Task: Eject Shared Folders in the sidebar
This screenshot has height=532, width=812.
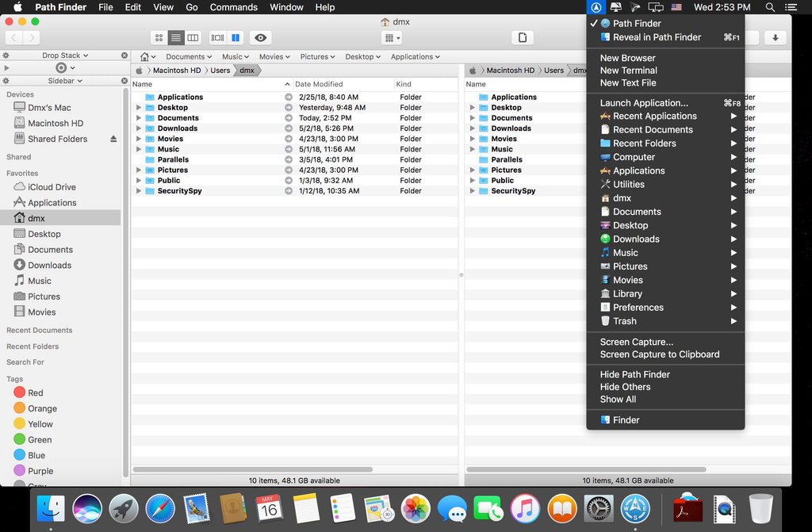Action: [x=113, y=139]
